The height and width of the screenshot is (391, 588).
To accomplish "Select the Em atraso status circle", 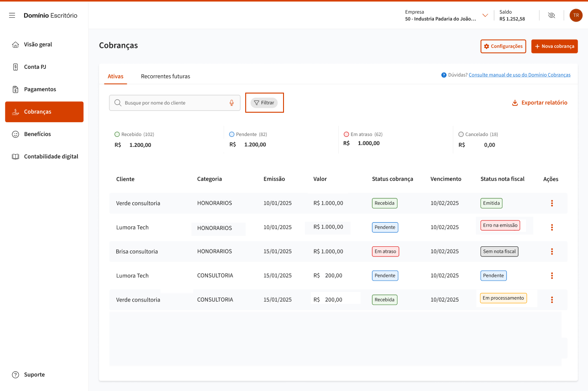I will (x=346, y=135).
